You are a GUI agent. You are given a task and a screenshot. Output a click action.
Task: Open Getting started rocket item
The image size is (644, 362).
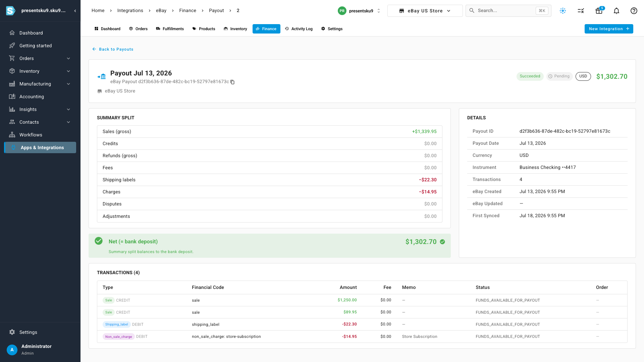[40, 46]
